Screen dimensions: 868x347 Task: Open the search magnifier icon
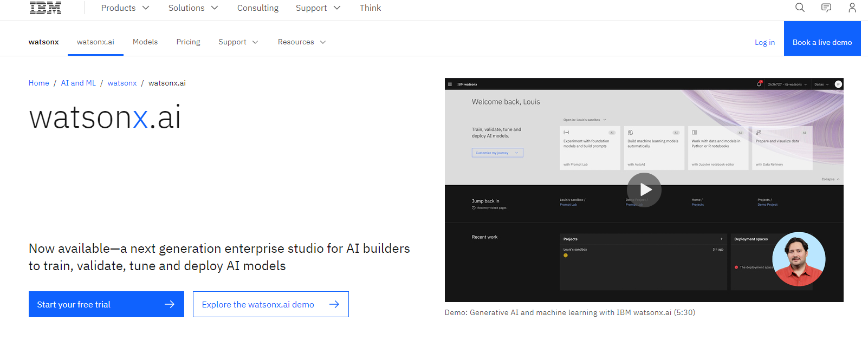pyautogui.click(x=800, y=8)
